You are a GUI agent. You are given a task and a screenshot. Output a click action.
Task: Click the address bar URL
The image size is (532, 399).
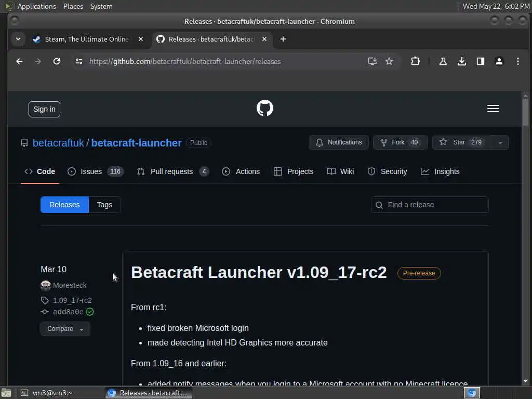click(185, 61)
